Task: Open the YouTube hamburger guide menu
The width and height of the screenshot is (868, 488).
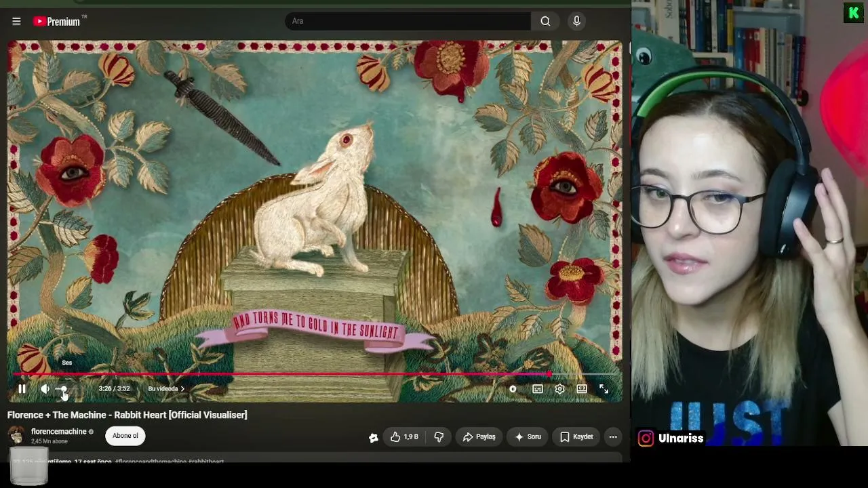Action: [x=16, y=21]
